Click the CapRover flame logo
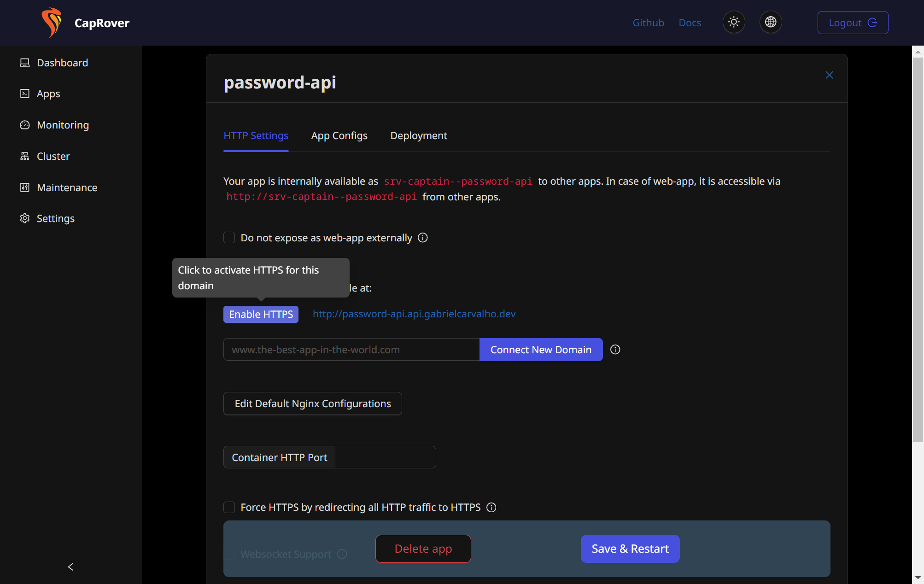924x584 pixels. 52,23
